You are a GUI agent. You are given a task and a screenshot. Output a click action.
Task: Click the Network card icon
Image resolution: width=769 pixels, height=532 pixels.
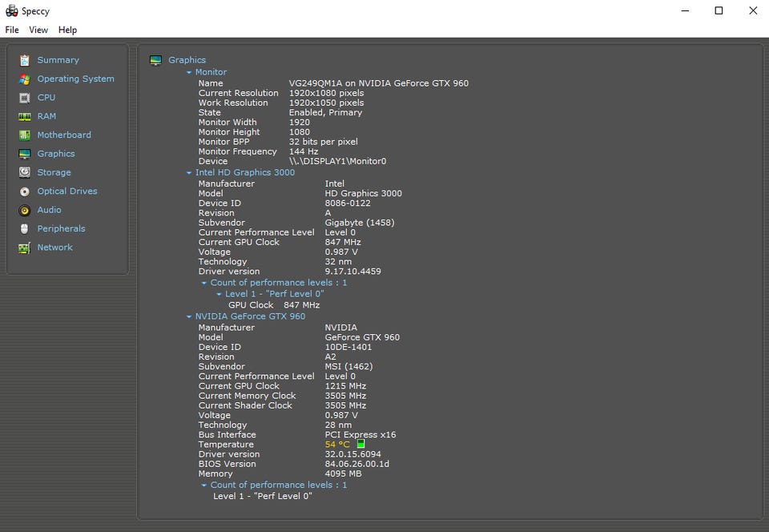pos(25,248)
